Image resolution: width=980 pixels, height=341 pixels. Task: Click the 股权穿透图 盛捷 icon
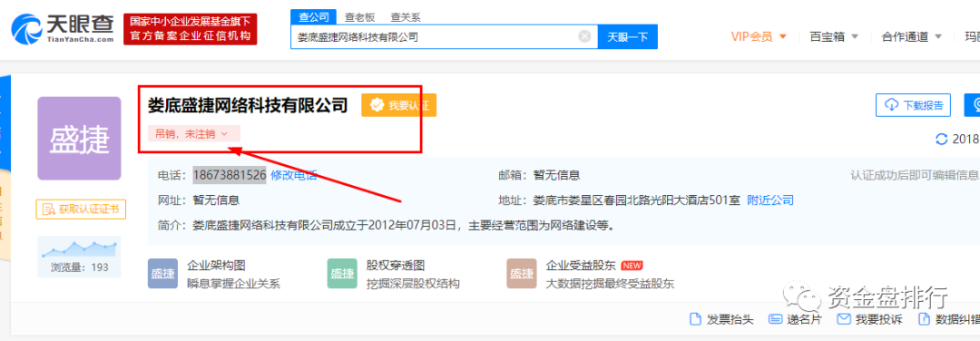click(x=342, y=274)
